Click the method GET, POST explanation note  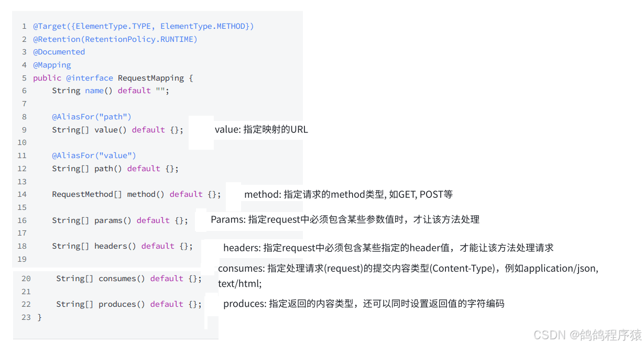(x=348, y=194)
